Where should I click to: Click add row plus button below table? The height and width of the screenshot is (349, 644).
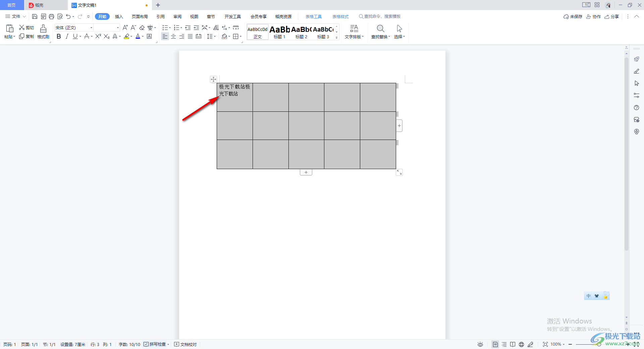[x=306, y=172]
